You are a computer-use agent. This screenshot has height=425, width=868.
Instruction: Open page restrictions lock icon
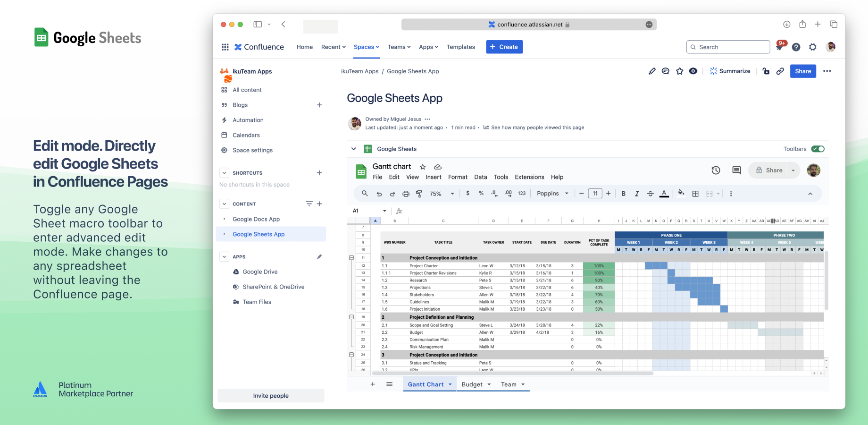(766, 71)
